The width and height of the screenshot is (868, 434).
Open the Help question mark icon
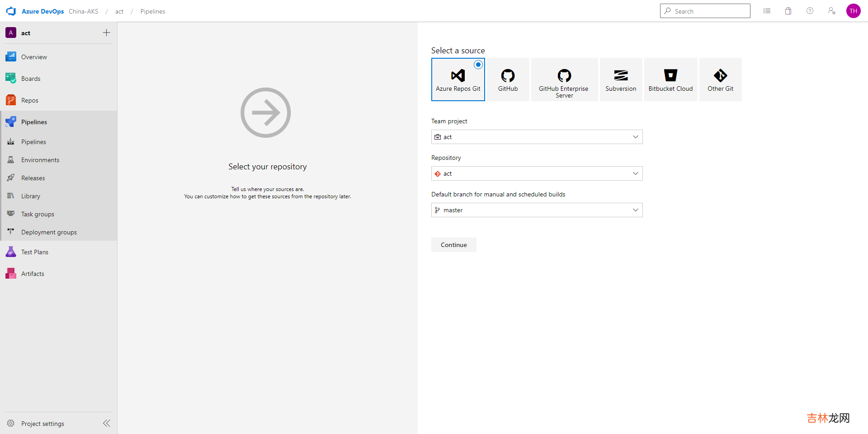tap(810, 11)
